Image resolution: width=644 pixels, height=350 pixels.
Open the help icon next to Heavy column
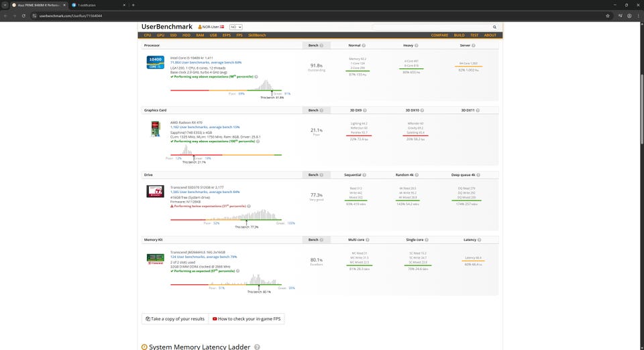[x=417, y=46]
